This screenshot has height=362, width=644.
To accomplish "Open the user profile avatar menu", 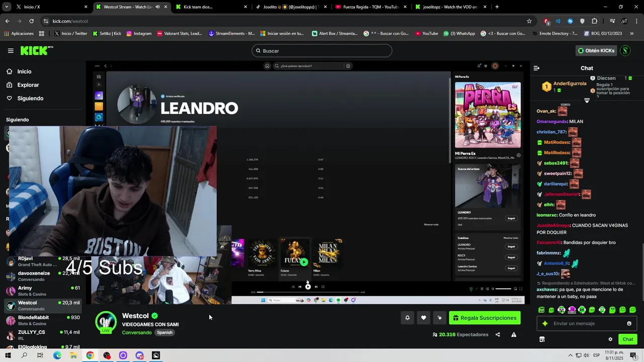I will point(625,51).
